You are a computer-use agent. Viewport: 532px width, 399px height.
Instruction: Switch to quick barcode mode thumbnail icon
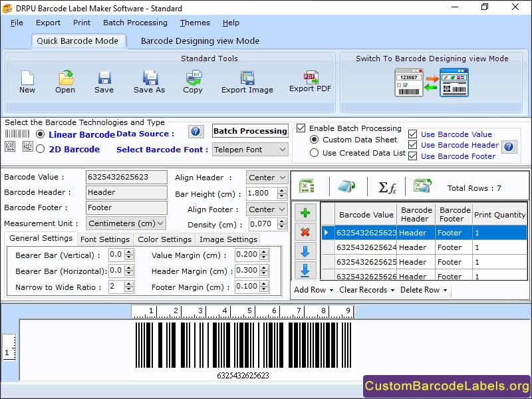pyautogui.click(x=409, y=82)
